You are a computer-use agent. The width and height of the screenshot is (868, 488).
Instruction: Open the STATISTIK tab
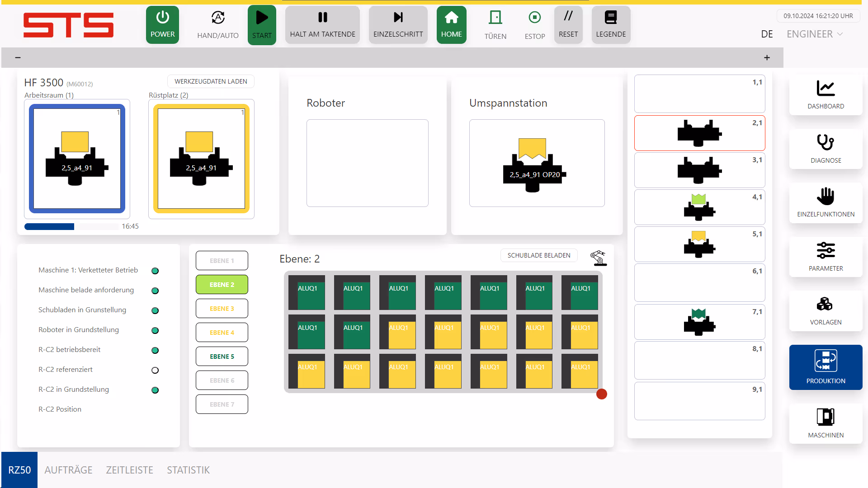point(188,470)
